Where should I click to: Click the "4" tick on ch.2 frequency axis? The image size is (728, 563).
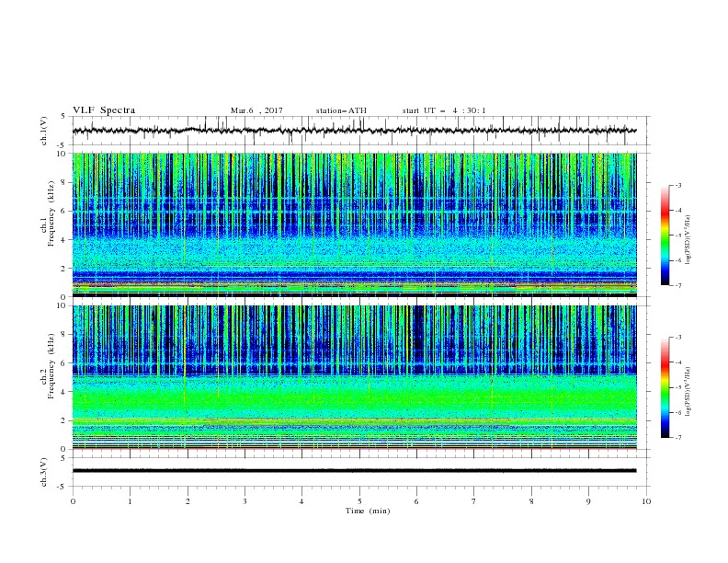point(64,392)
